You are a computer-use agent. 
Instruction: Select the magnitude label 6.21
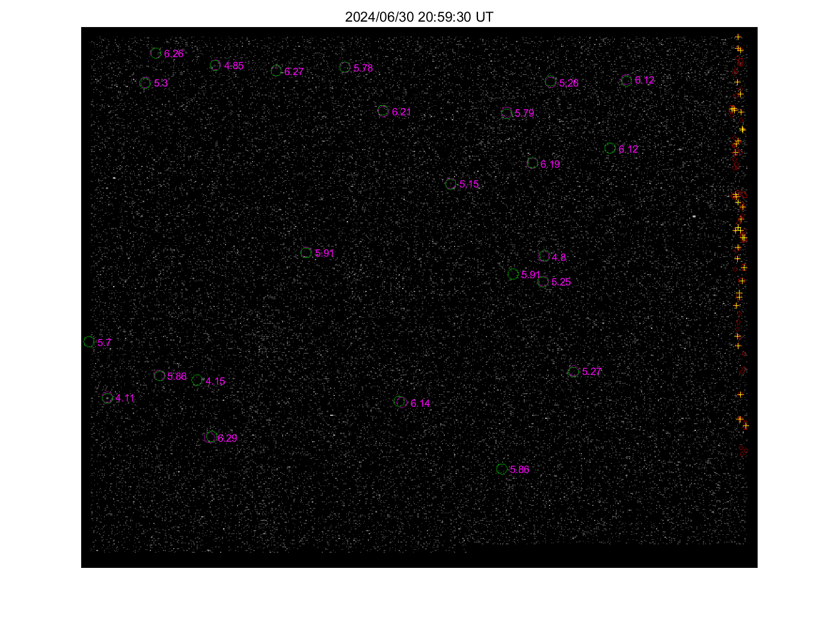(x=402, y=112)
